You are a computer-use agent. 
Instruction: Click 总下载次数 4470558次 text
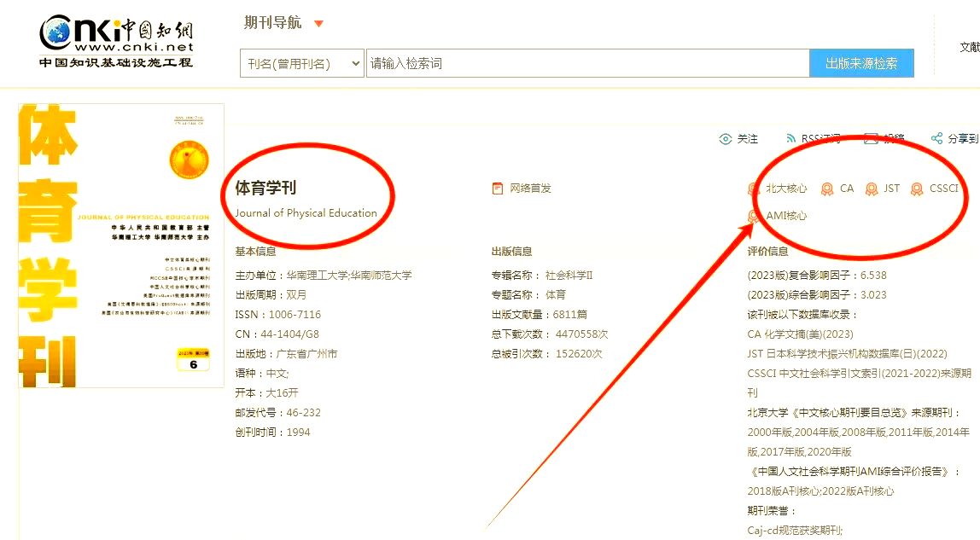(550, 334)
